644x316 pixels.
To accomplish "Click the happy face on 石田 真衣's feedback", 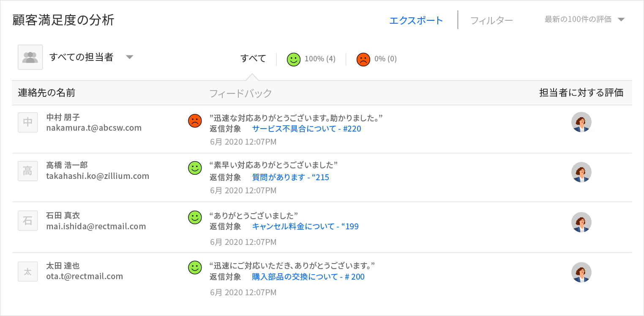I will [x=195, y=217].
